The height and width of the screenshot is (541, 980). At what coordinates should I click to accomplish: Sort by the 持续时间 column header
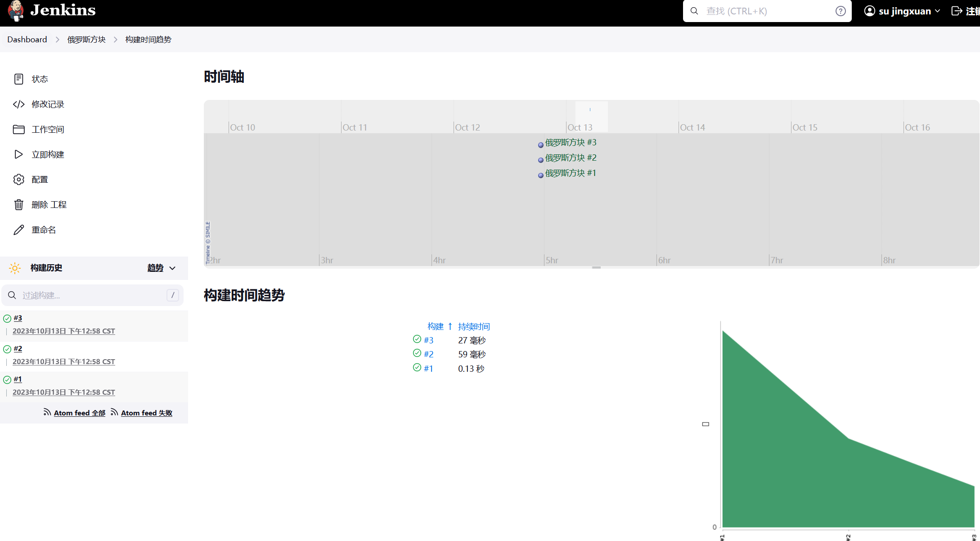tap(474, 326)
